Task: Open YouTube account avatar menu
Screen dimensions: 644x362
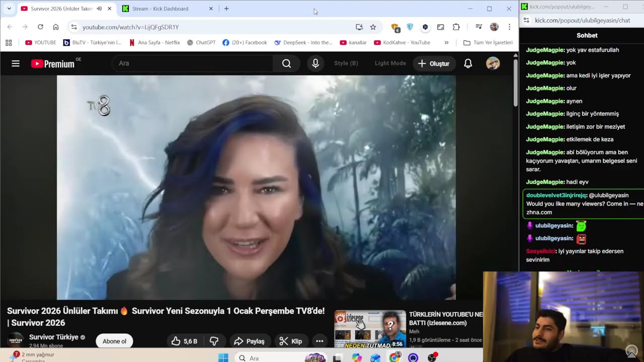Action: pyautogui.click(x=493, y=63)
